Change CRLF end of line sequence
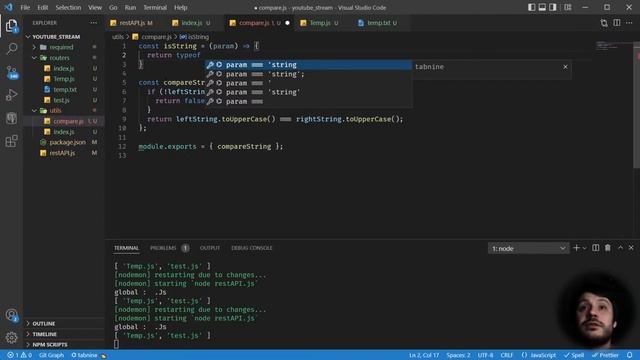Screen dimensions: 640x360 pos(507,355)
